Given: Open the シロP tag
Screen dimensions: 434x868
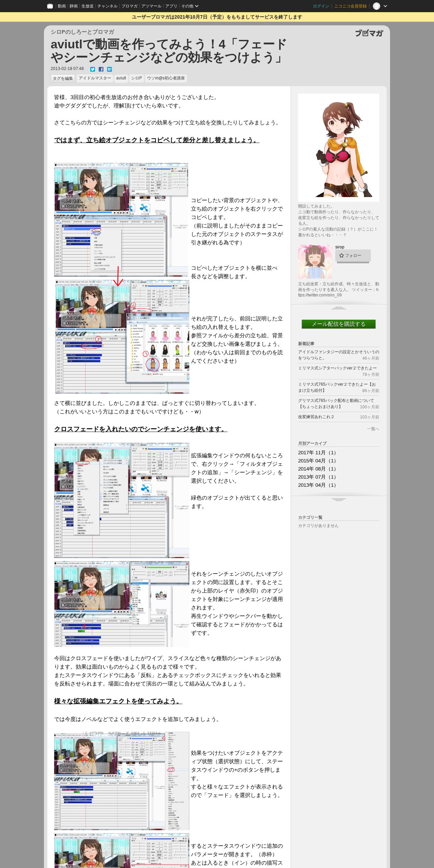Looking at the screenshot, I should (x=137, y=78).
